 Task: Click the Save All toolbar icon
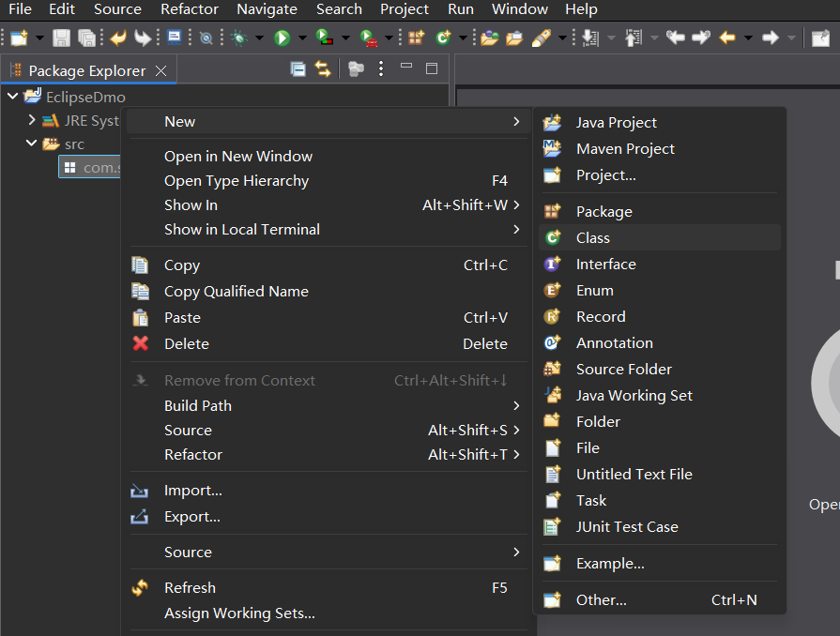(86, 38)
